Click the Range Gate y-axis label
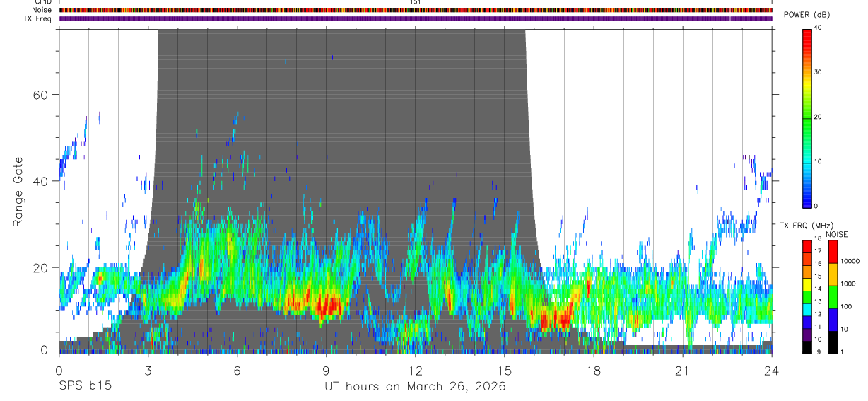Screen dimensions: 868x401 [18, 192]
